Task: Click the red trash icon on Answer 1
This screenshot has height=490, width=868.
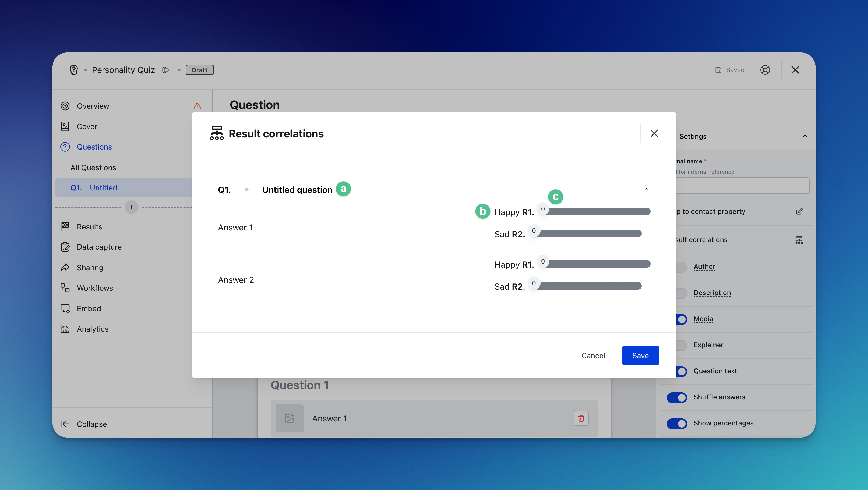Action: click(x=581, y=418)
